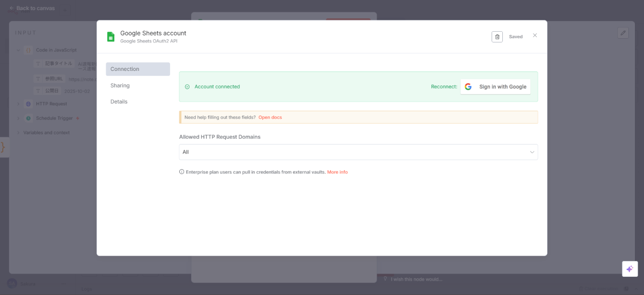Close the Google Sheets account dialog

tap(535, 35)
